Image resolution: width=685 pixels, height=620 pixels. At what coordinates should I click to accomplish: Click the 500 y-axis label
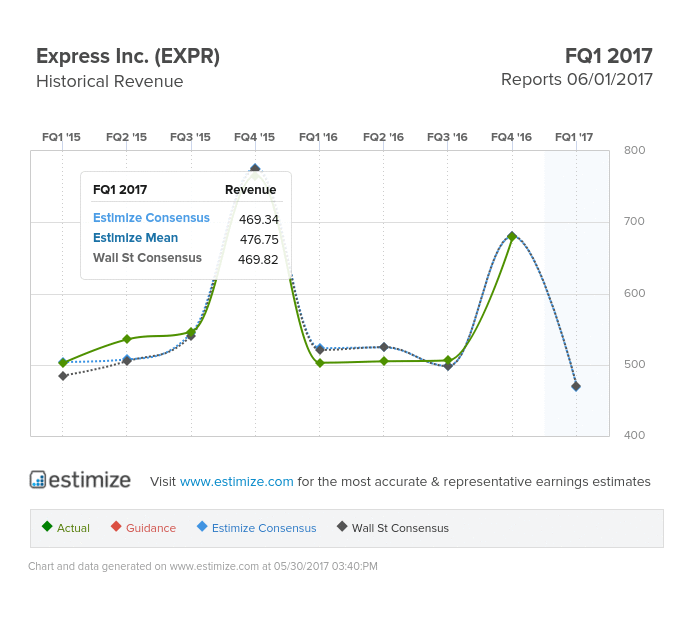(x=634, y=364)
